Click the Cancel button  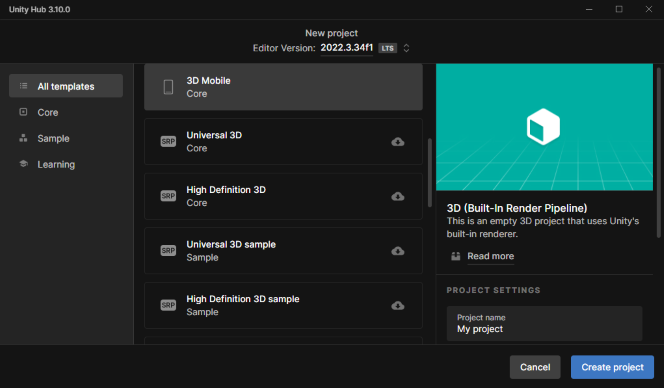[535, 367]
